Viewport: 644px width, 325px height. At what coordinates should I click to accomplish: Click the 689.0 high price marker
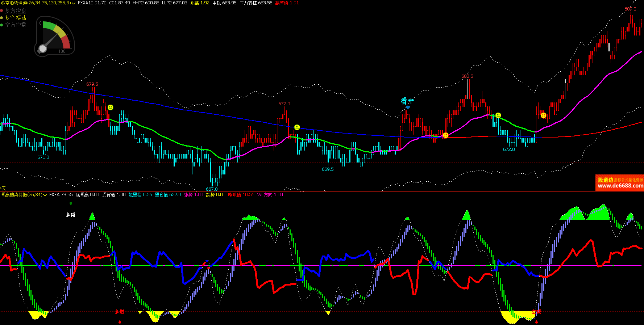click(630, 9)
